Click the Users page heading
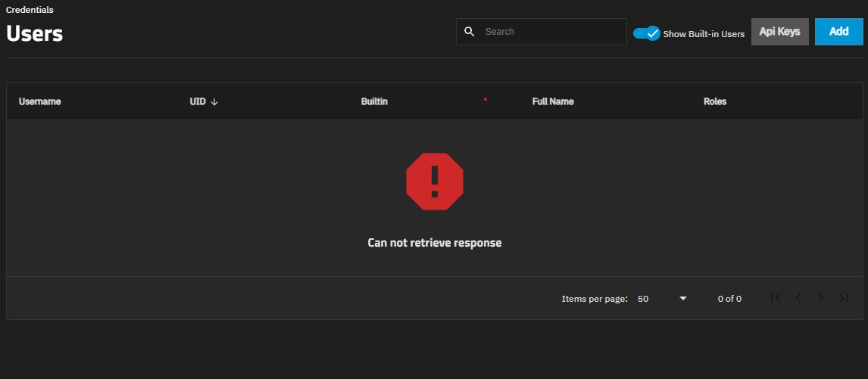The height and width of the screenshot is (379, 868). click(34, 34)
